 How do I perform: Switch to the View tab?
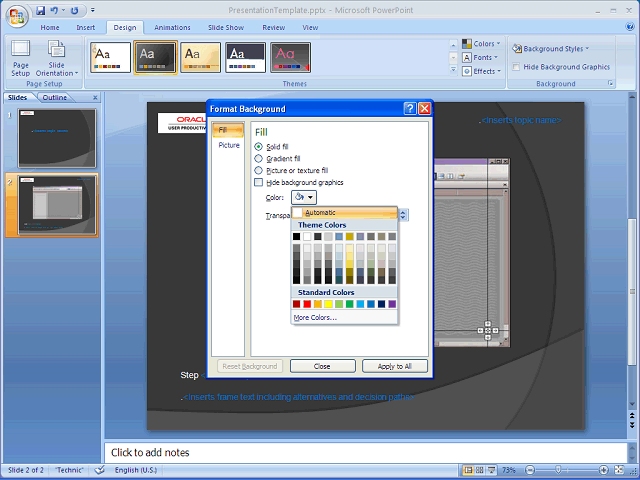[310, 27]
